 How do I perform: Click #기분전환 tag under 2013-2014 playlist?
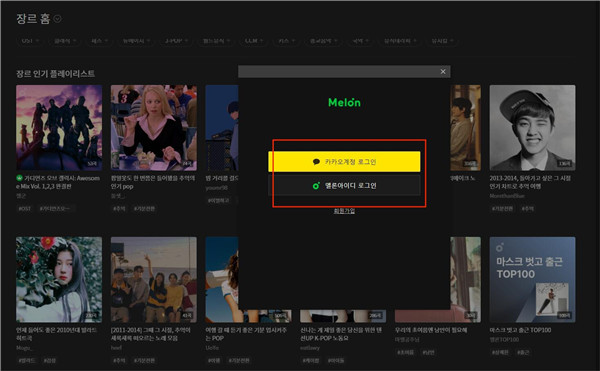point(502,208)
